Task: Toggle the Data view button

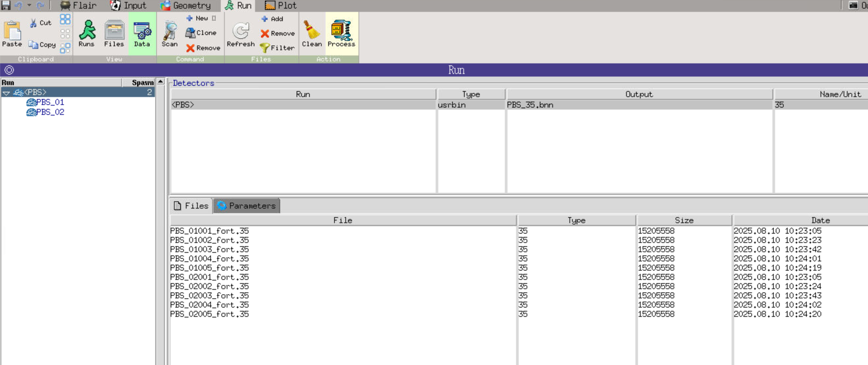Action: tap(142, 33)
